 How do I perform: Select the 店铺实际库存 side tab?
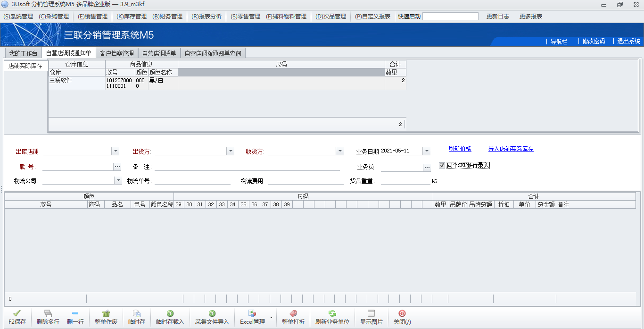coord(25,66)
